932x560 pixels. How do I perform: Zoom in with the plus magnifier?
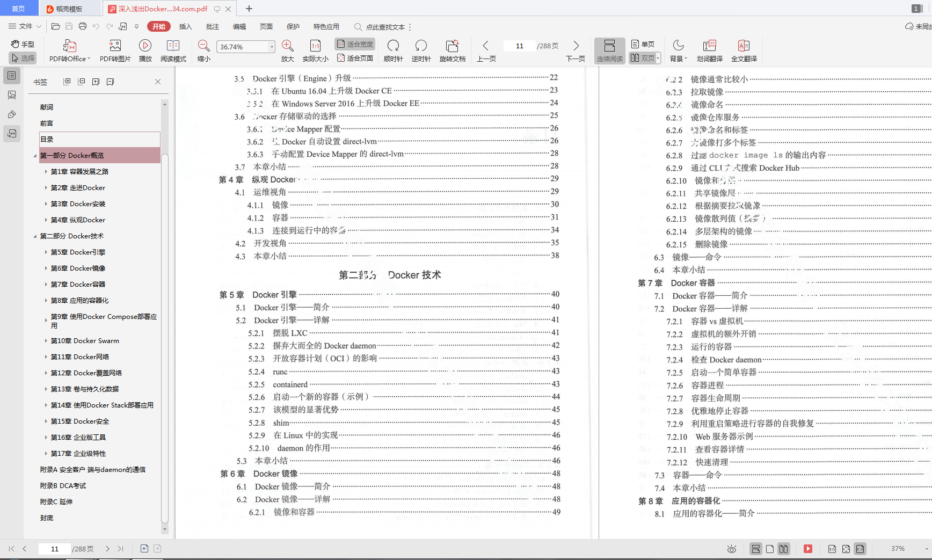tap(288, 51)
